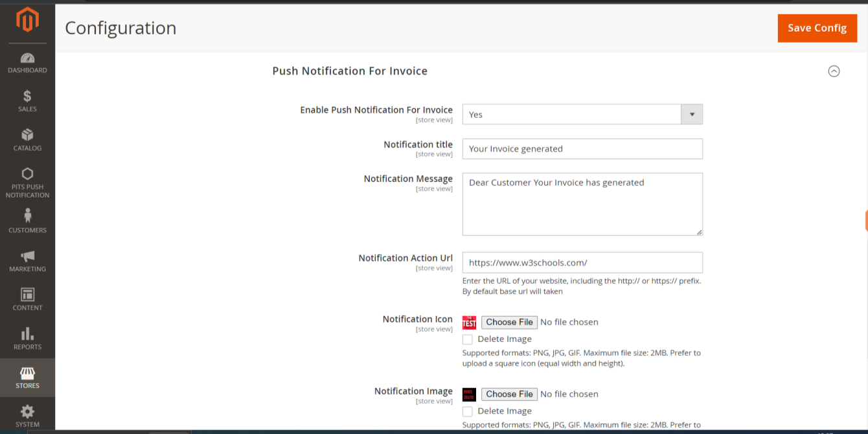Click the Notification Icon thumbnail preview

point(469,323)
